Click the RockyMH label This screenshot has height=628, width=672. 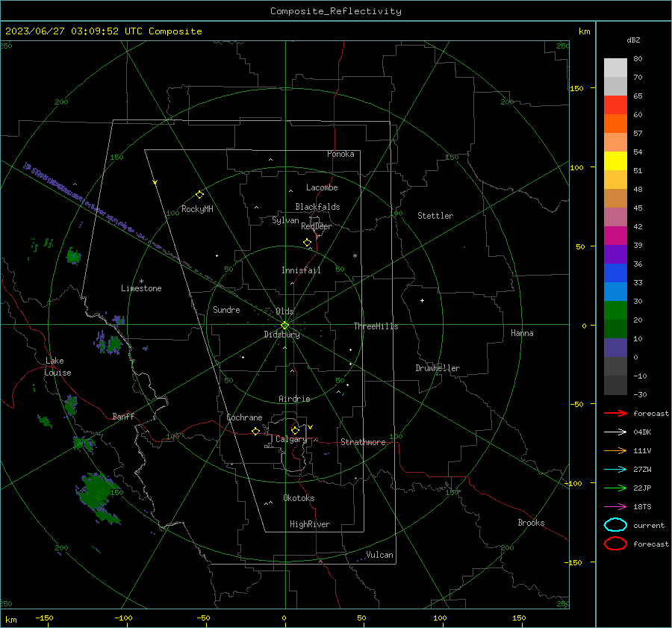click(x=197, y=209)
